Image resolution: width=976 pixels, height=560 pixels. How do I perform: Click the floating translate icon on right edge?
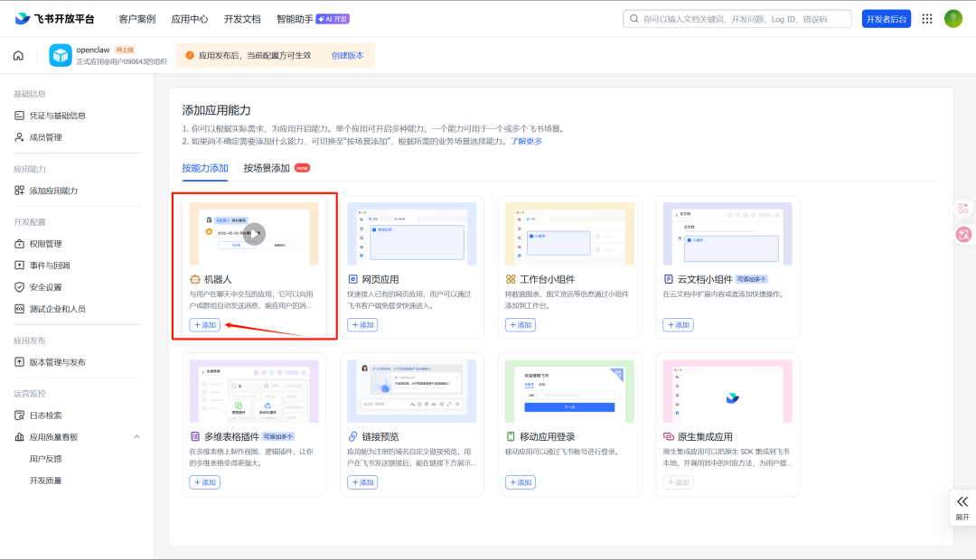(963, 235)
